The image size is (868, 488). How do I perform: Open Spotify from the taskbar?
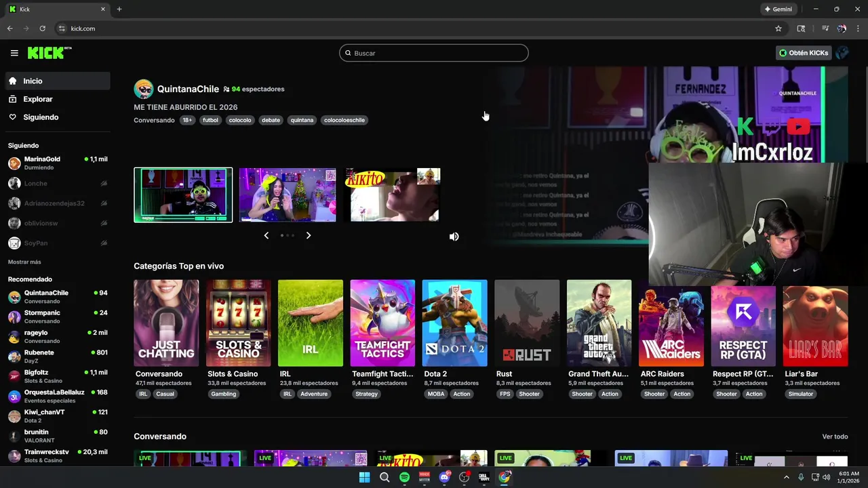(404, 477)
